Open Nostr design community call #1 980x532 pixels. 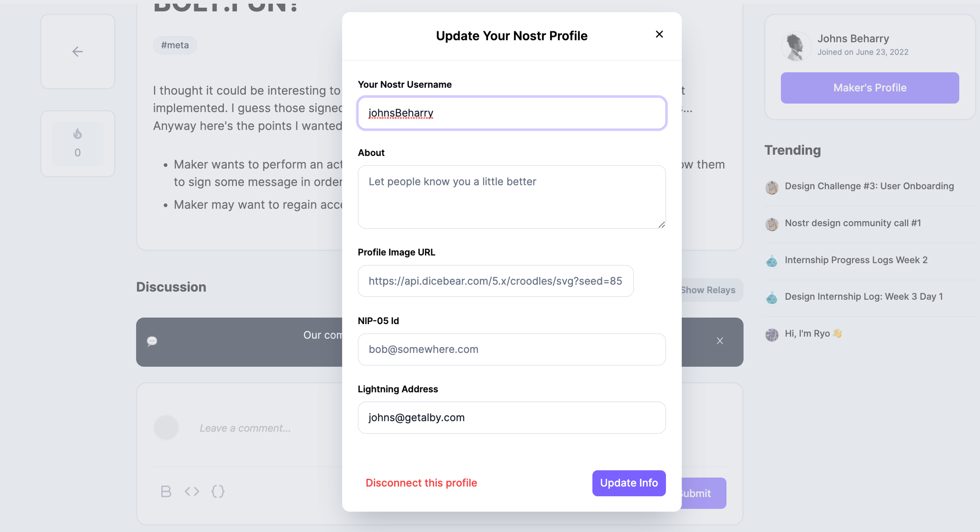pos(853,223)
